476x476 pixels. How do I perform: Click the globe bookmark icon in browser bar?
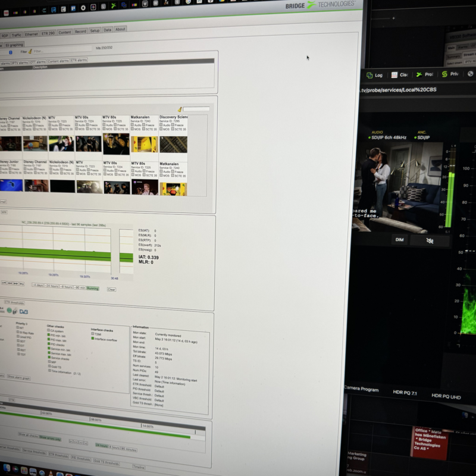click(x=471, y=74)
